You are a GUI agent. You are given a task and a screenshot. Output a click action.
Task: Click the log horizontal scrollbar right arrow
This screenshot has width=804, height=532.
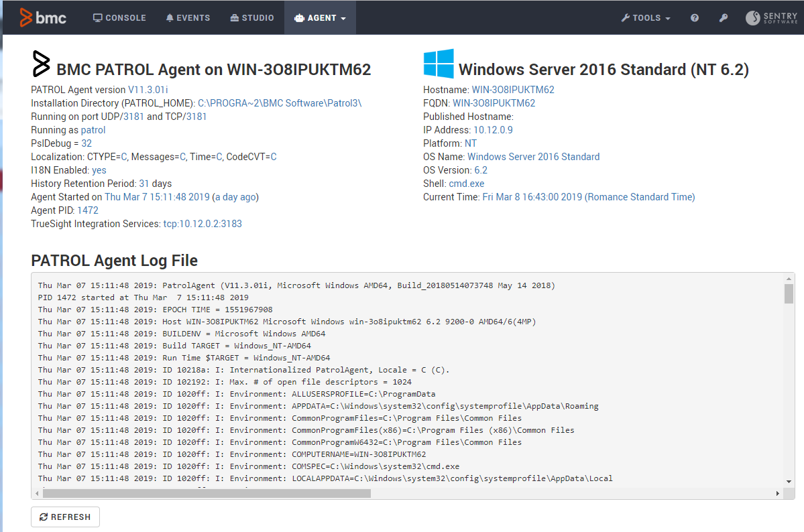778,493
